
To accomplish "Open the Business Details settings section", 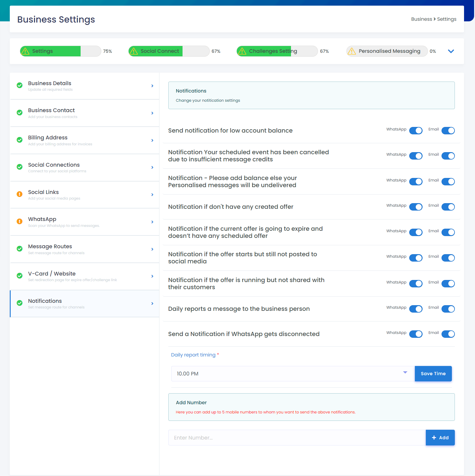I will point(85,86).
